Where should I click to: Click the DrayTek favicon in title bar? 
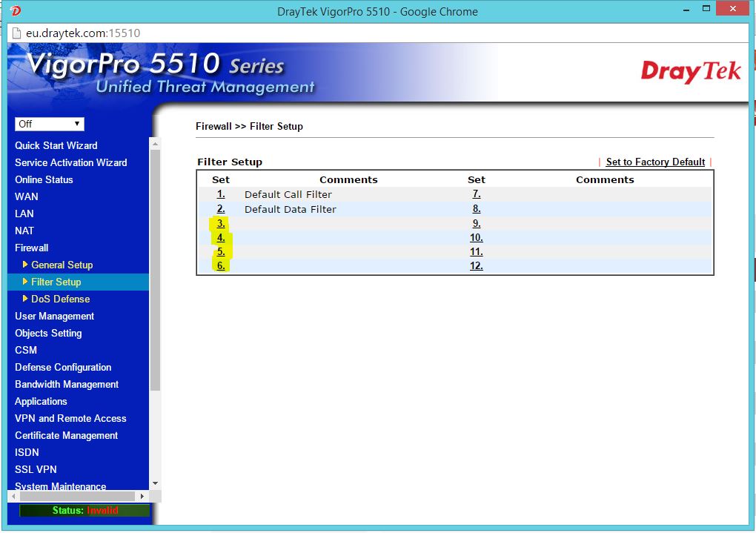tap(16, 11)
